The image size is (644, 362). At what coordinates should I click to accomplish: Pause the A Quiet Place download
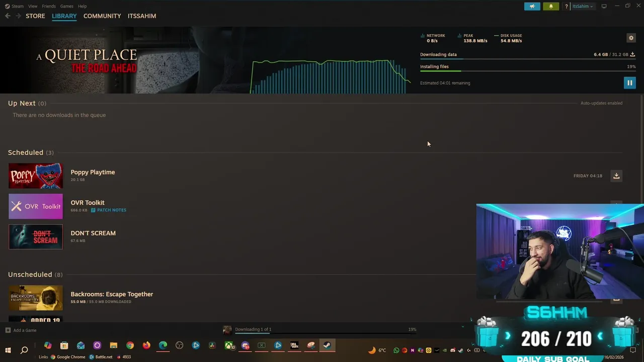coord(629,83)
